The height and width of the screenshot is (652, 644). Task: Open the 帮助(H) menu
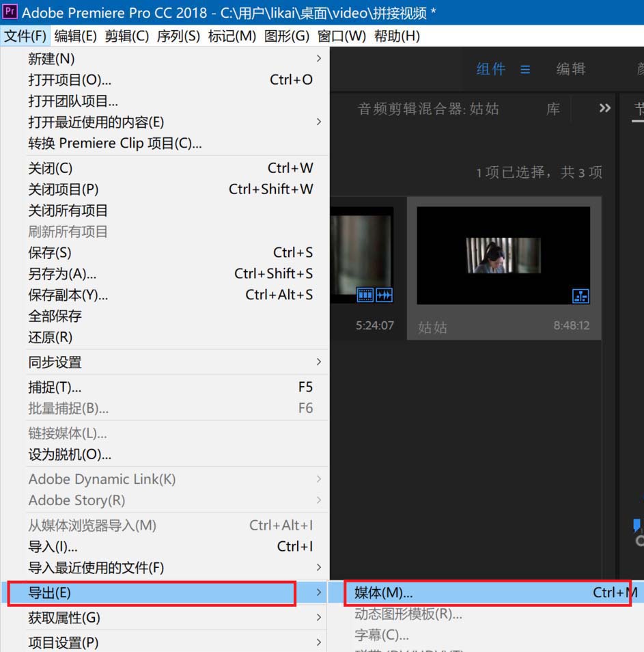pos(397,36)
